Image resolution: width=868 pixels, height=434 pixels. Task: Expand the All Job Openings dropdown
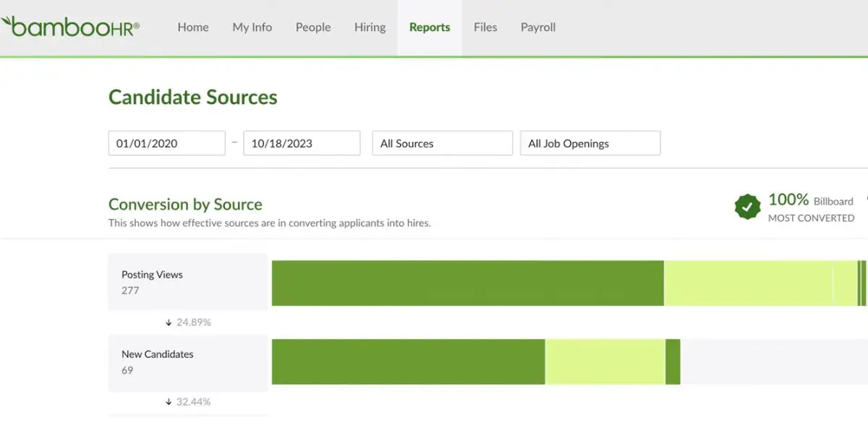tap(590, 143)
